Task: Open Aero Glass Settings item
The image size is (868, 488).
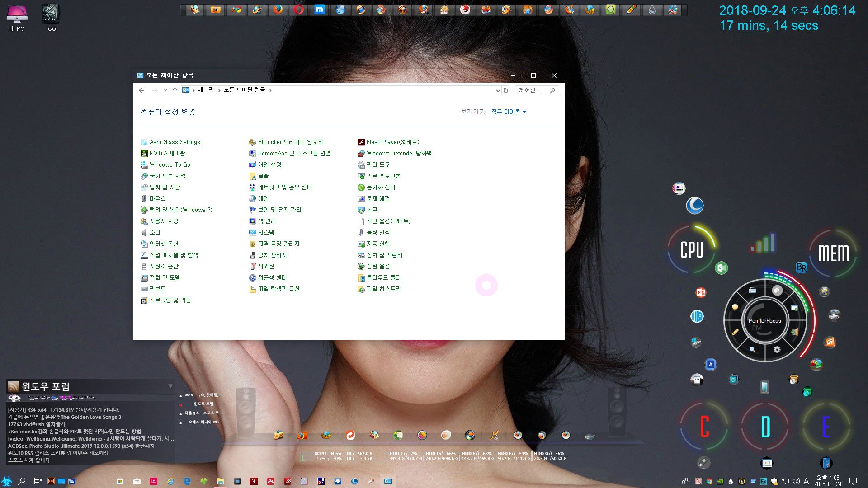Action: (171, 142)
